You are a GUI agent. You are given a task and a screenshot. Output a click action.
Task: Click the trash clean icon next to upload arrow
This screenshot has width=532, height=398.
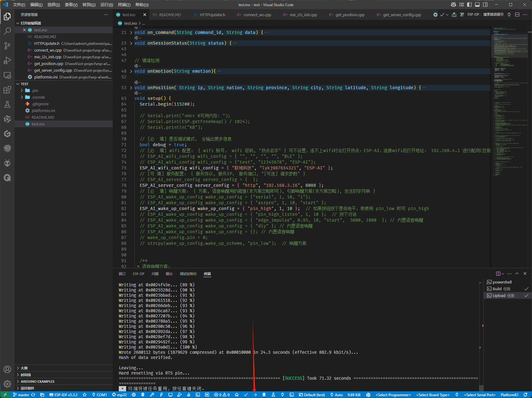pyautogui.click(x=264, y=395)
